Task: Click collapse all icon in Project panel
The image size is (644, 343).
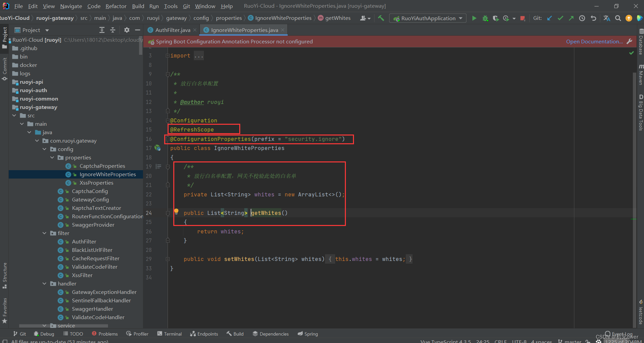Action: click(113, 30)
